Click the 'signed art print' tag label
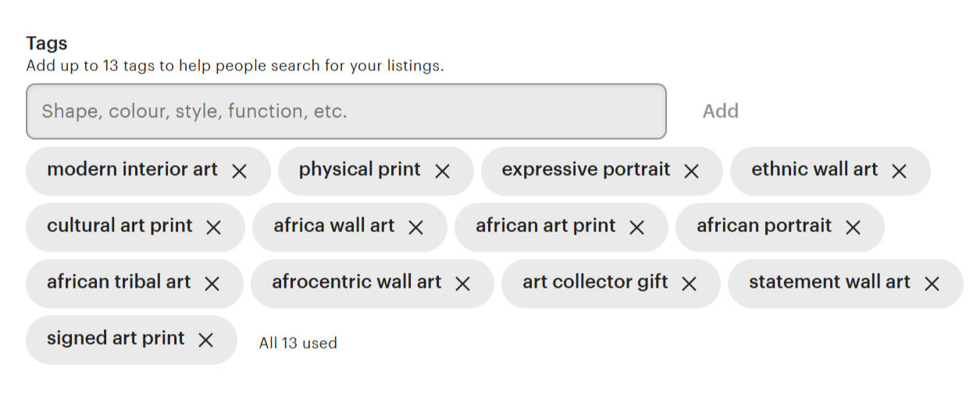Image resolution: width=980 pixels, height=394 pixels. click(x=116, y=338)
